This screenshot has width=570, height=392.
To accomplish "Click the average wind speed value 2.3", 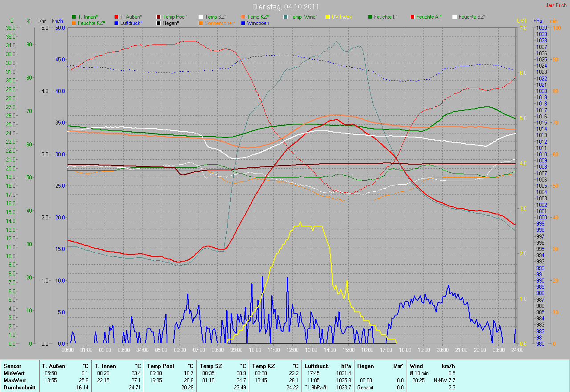I will point(452,388).
